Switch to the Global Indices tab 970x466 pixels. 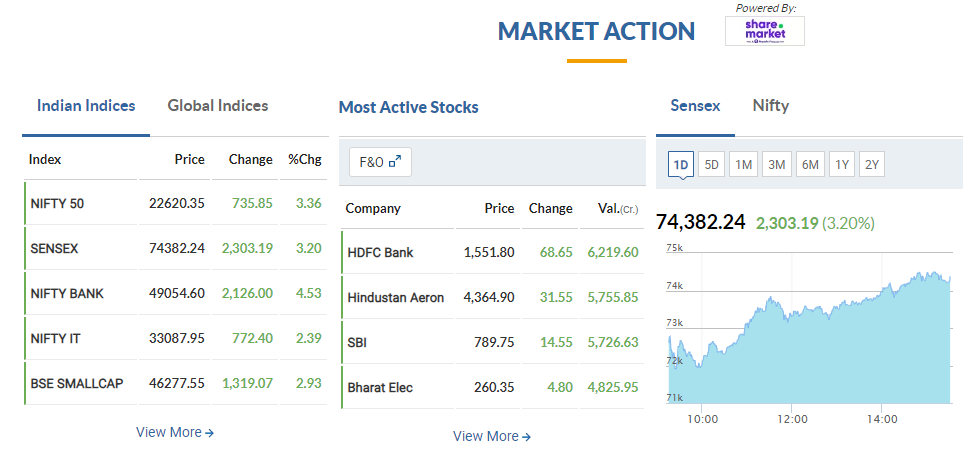coord(218,106)
